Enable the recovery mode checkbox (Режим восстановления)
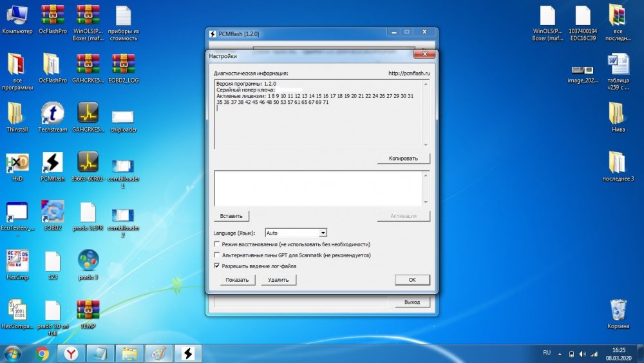Screen dimensions: 644x363 217,245
